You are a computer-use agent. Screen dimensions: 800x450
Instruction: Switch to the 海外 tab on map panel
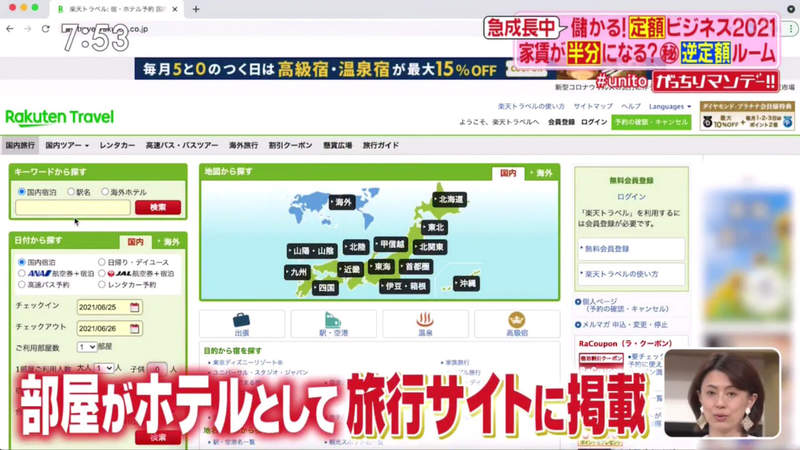tap(543, 173)
